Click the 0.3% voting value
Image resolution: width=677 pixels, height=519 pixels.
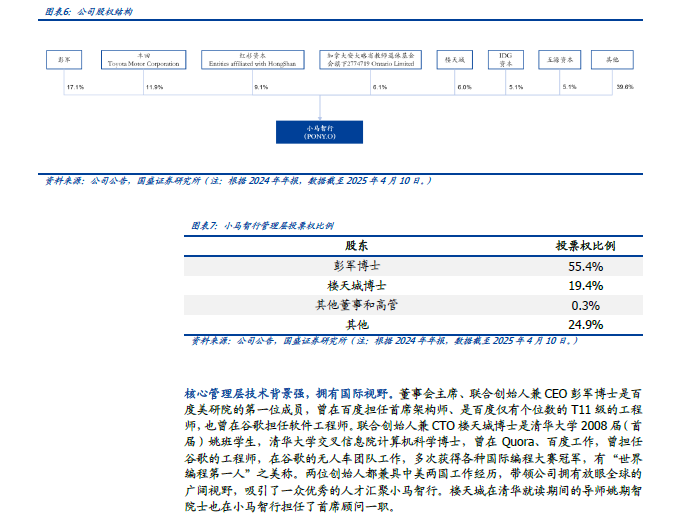point(585,306)
